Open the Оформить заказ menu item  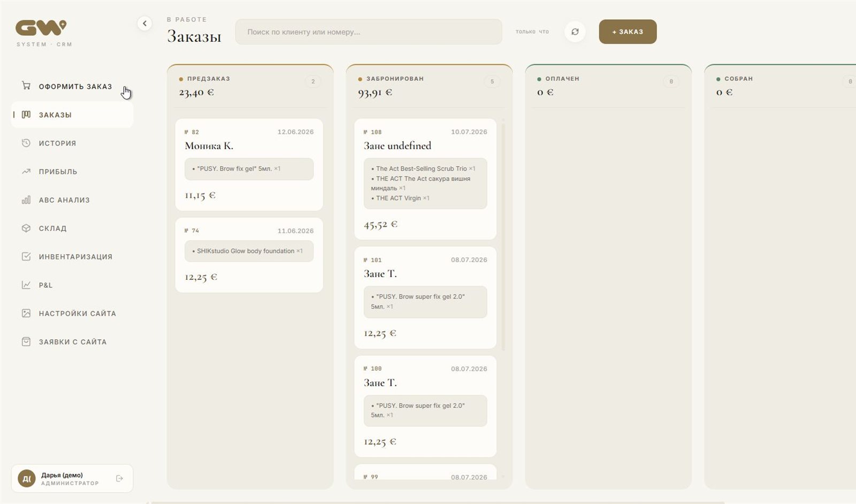(x=72, y=86)
